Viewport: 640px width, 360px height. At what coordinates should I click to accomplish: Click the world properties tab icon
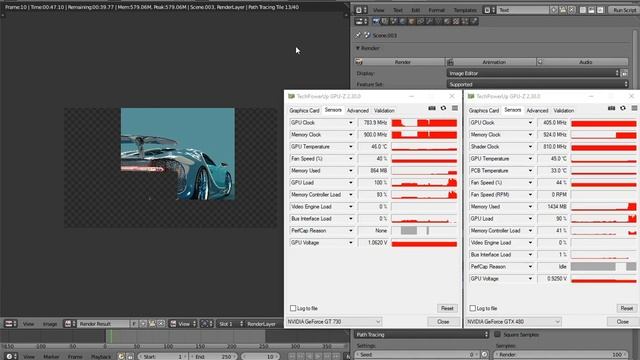click(402, 21)
